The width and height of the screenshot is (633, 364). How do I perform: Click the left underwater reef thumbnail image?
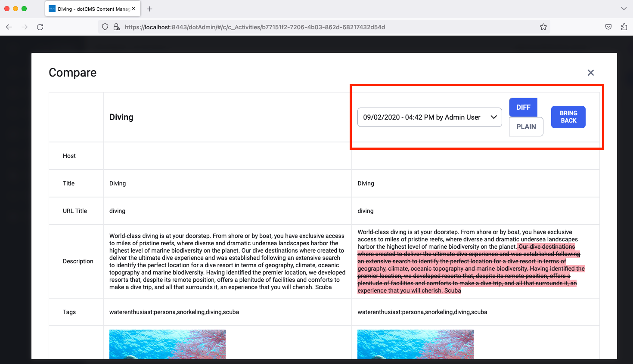coord(167,344)
